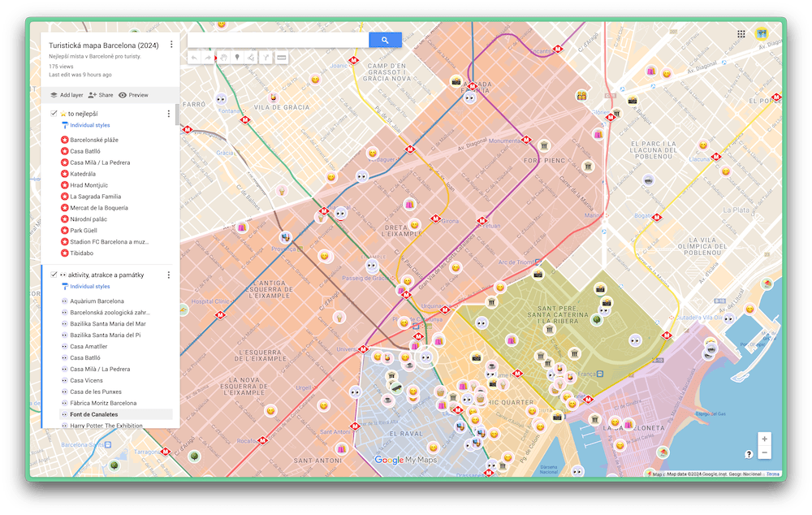Click description "Nejlepší místa v Barceloně pro turisty."
The width and height of the screenshot is (812, 515).
[x=95, y=56]
